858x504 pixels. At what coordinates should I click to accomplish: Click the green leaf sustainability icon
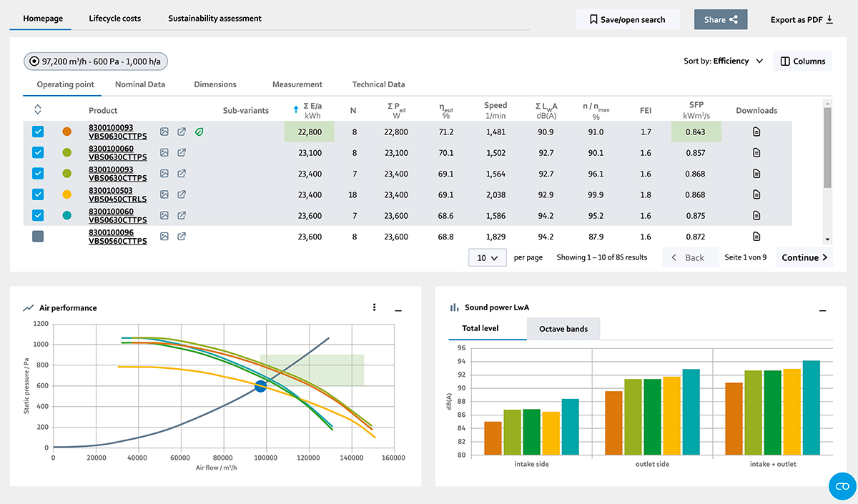[200, 132]
